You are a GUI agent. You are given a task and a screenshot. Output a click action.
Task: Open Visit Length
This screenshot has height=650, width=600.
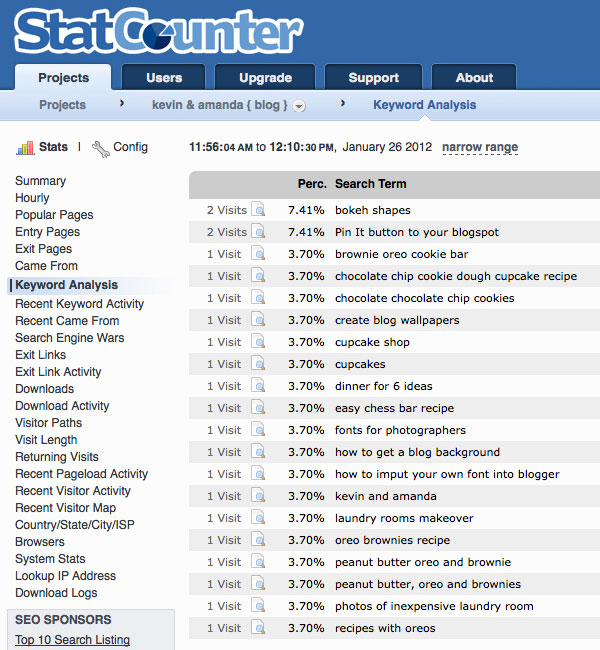coord(46,440)
